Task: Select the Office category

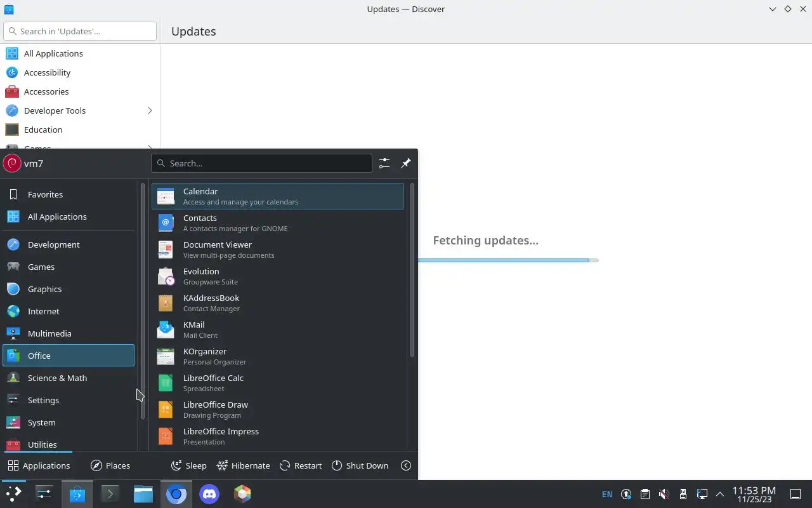Action: [69, 356]
